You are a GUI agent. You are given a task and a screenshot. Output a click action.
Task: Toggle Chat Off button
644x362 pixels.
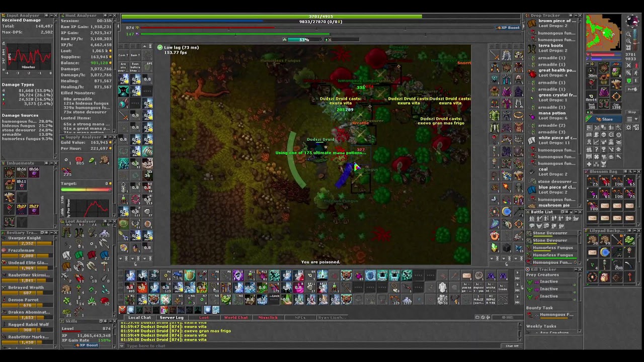(x=512, y=346)
